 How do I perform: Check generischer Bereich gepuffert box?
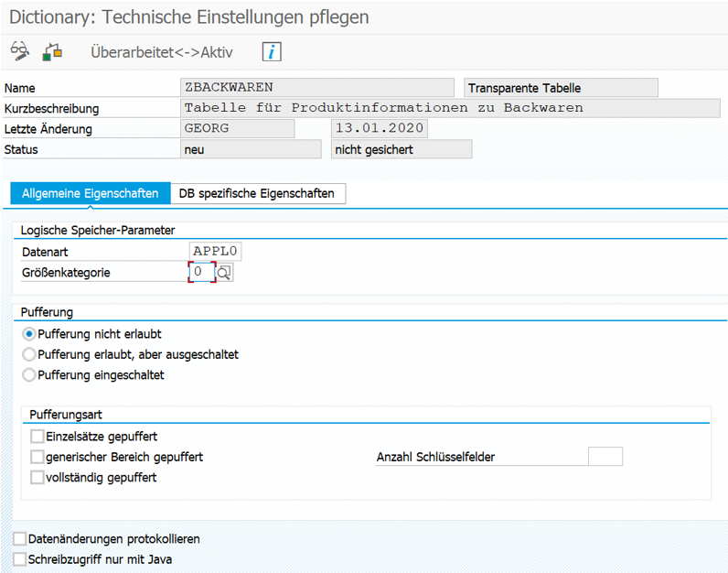coord(37,457)
